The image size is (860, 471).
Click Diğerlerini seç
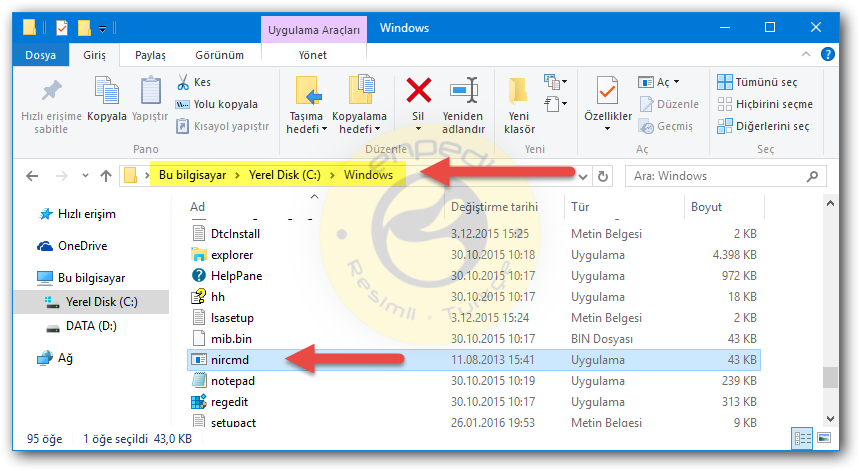[763, 126]
